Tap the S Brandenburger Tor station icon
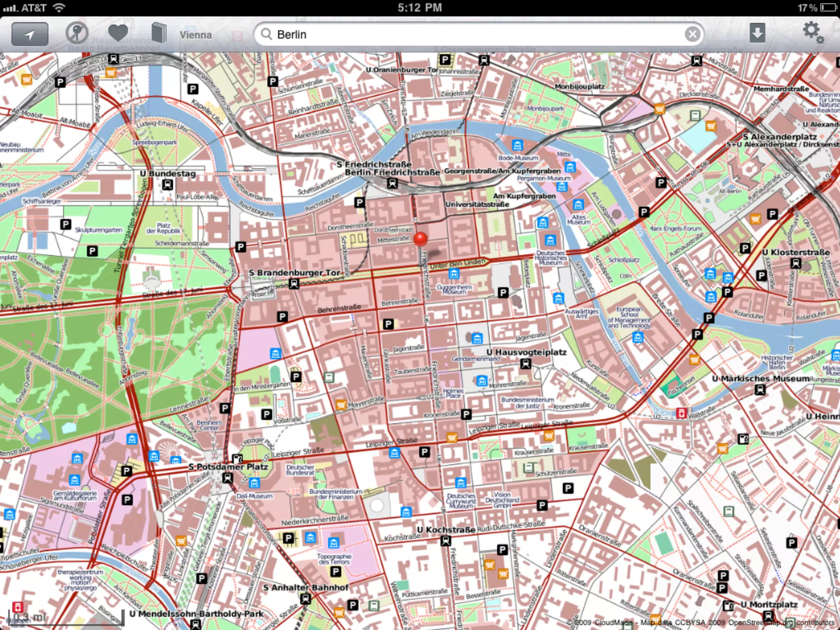The width and height of the screenshot is (840, 630). point(294,283)
